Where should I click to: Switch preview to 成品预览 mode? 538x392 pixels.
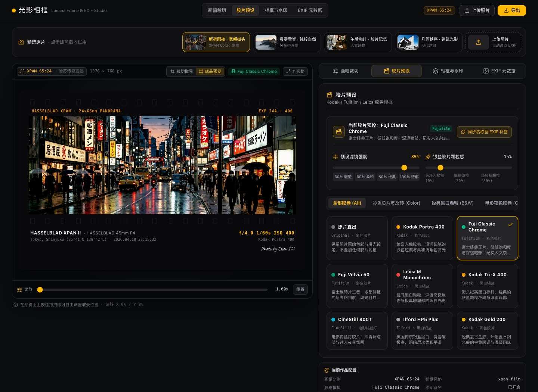[x=210, y=71]
